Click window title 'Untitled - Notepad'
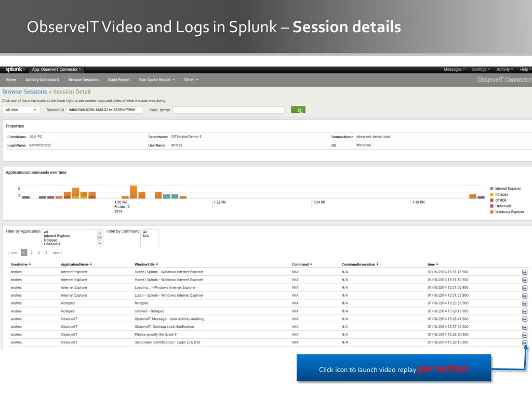 [x=149, y=311]
